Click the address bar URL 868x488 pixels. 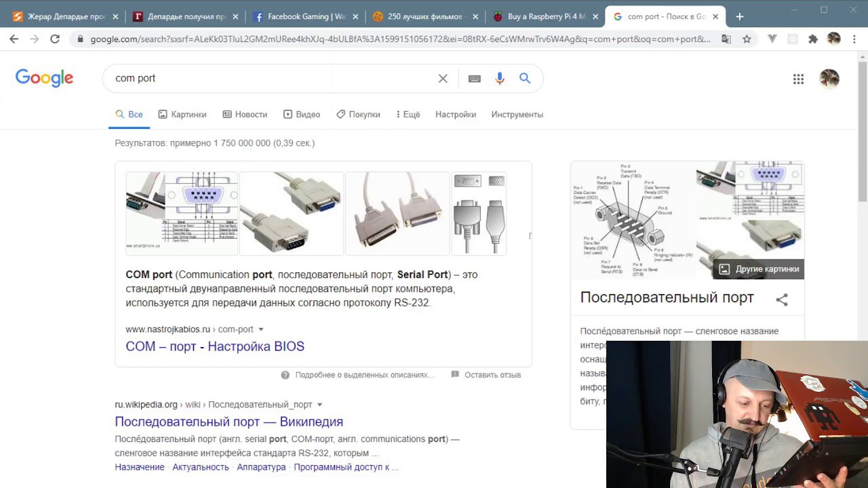[x=400, y=39]
